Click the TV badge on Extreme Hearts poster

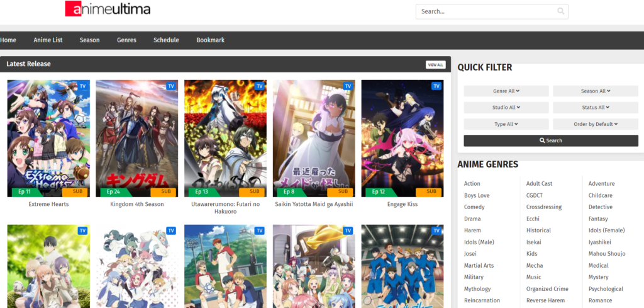point(82,86)
